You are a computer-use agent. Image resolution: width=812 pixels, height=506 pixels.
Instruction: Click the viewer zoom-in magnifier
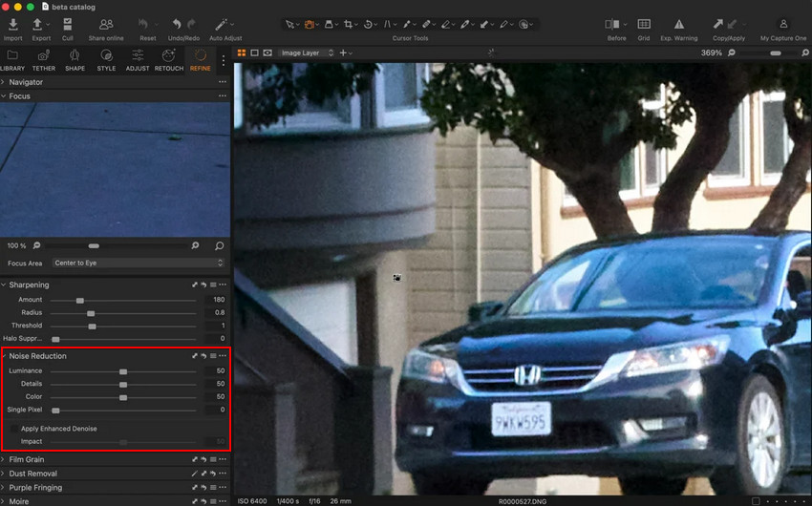pyautogui.click(x=804, y=53)
